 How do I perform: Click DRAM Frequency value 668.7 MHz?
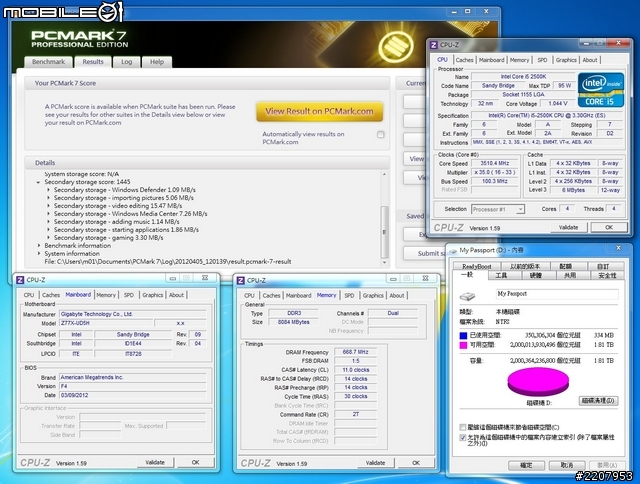(356, 352)
